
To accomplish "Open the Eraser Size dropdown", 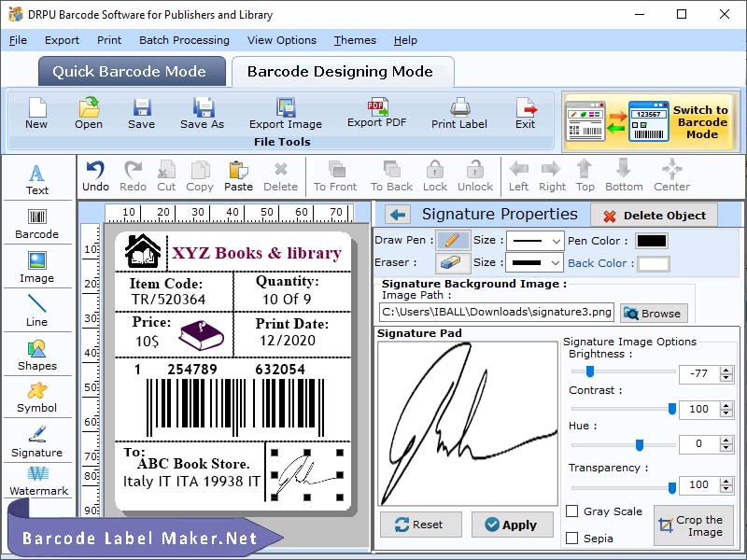I will point(535,263).
